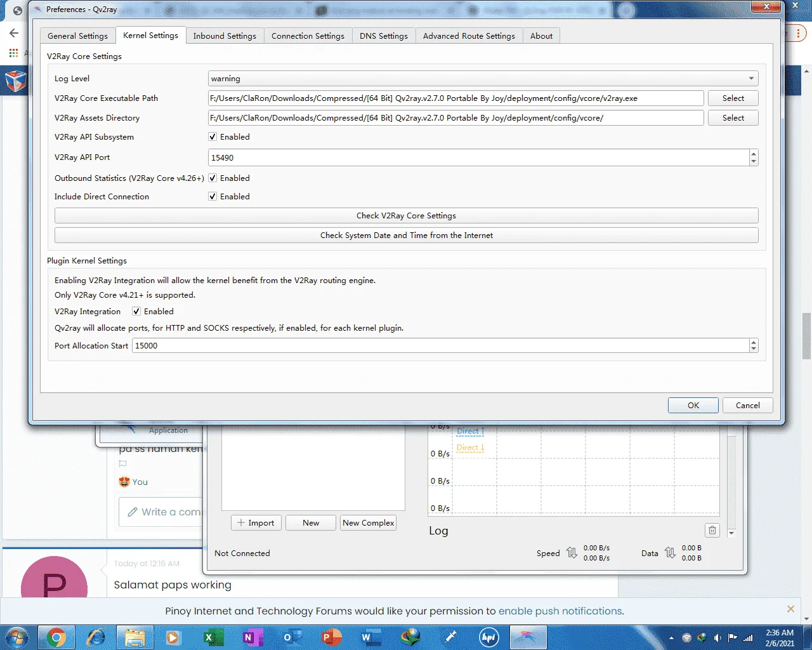Clear the log with the trash icon
This screenshot has width=812, height=650.
pos(712,531)
